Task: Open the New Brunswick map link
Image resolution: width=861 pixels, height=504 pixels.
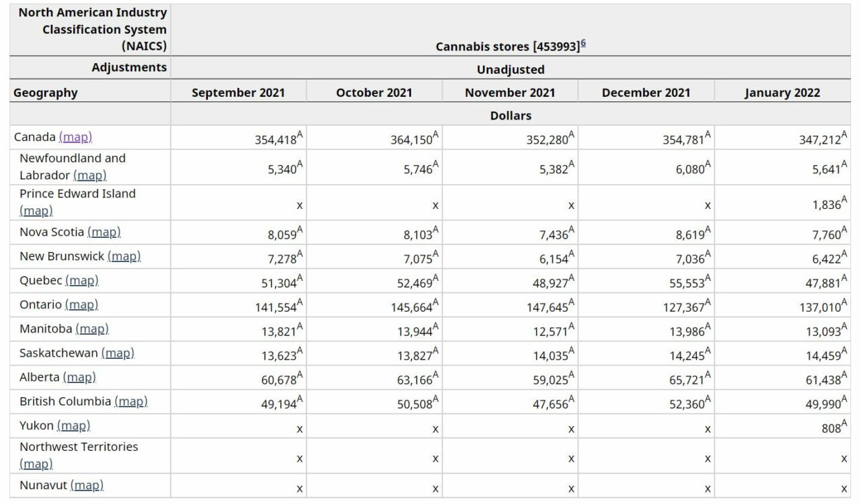Action: pos(124,257)
